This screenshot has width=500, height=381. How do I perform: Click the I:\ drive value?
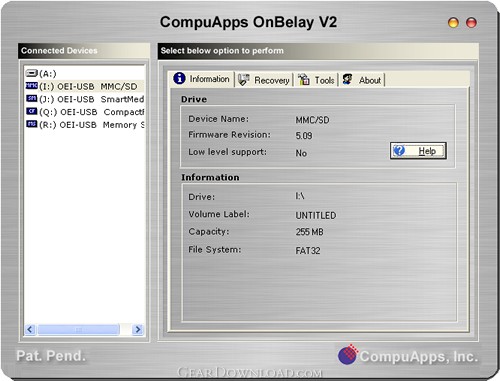pos(300,196)
